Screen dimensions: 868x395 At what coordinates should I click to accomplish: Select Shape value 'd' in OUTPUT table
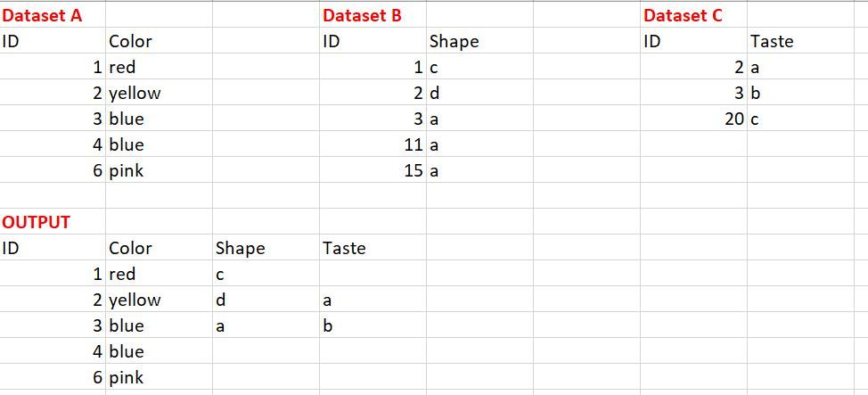click(221, 300)
